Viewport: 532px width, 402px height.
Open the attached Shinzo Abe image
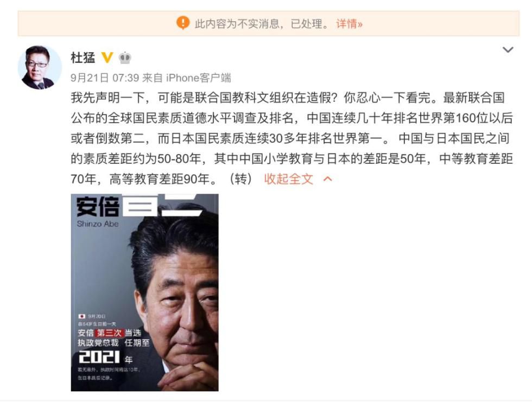point(144,292)
